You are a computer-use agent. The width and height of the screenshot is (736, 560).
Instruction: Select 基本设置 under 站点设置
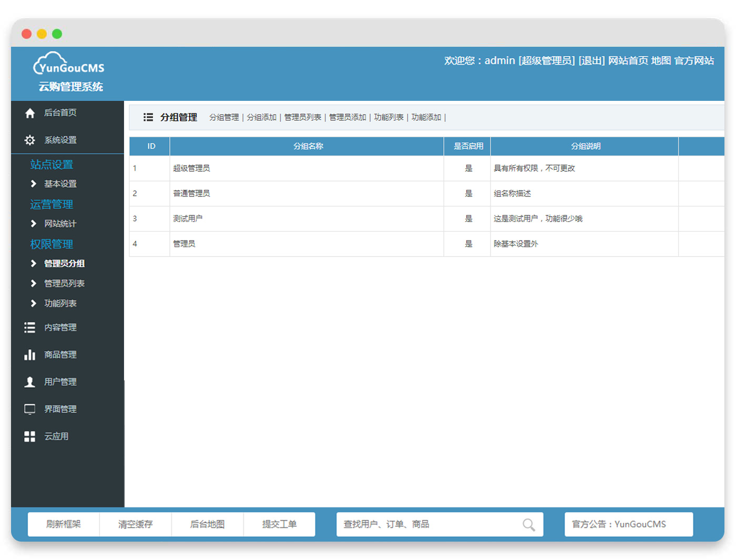pyautogui.click(x=60, y=184)
